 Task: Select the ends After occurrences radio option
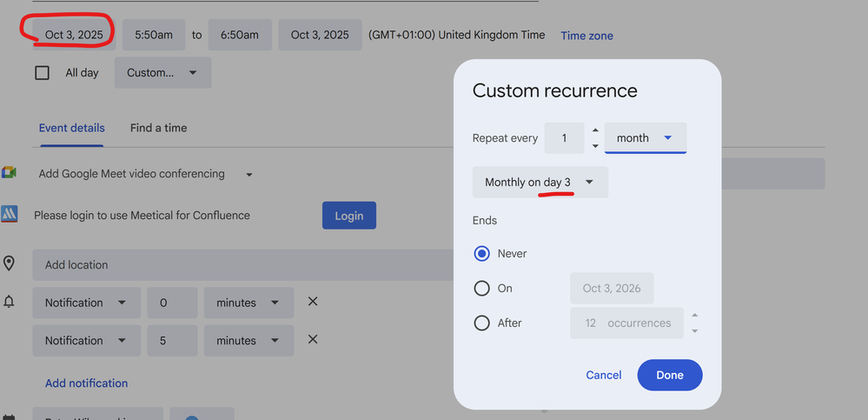pyautogui.click(x=482, y=323)
